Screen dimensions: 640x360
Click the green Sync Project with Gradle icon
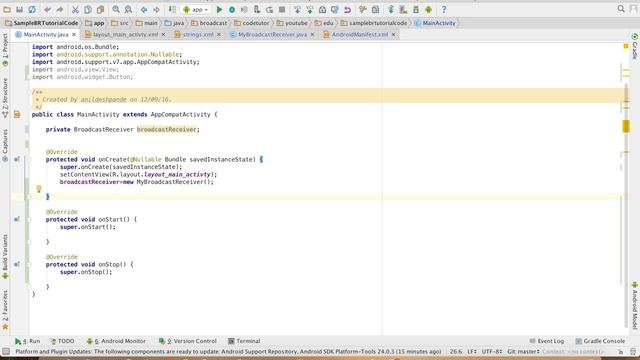391,9
